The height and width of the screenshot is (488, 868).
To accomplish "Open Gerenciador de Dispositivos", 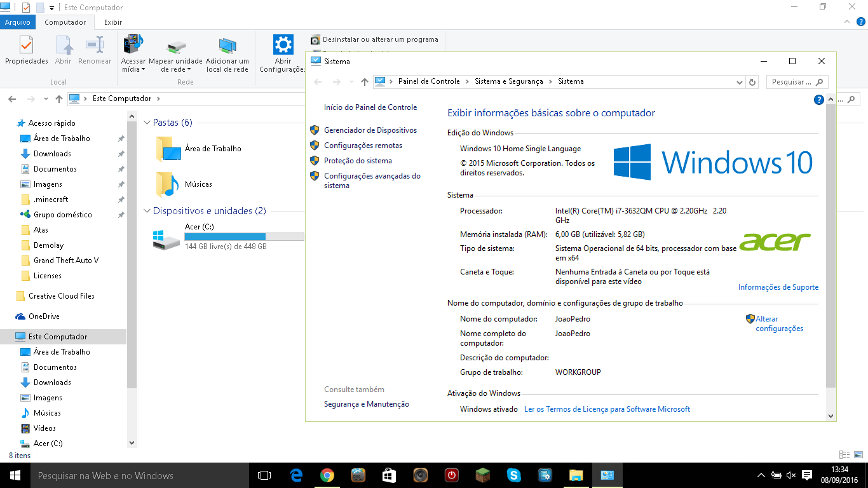I will 370,130.
